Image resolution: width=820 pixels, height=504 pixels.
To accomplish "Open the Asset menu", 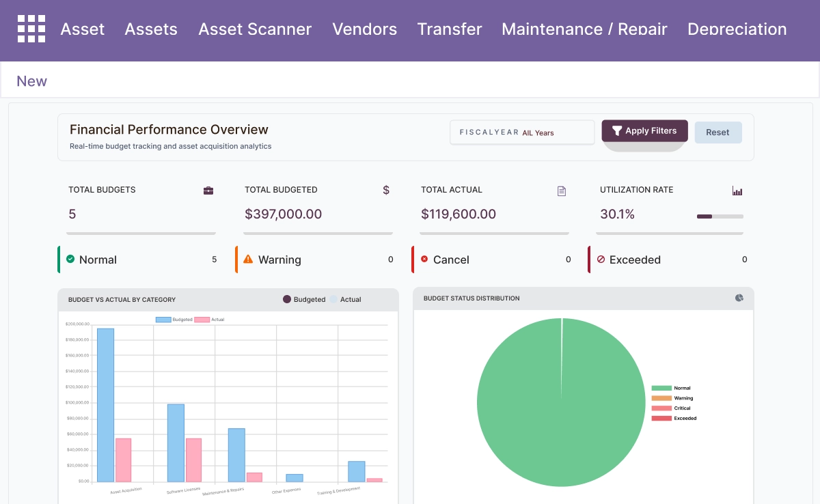I will coord(83,29).
